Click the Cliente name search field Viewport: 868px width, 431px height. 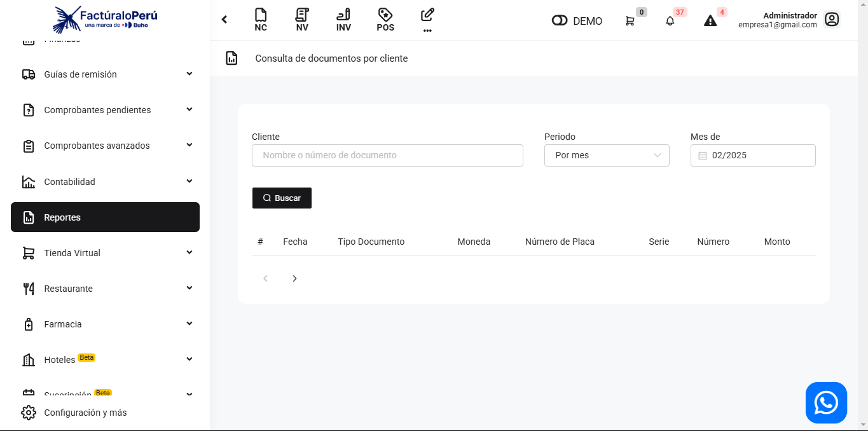[x=387, y=155]
